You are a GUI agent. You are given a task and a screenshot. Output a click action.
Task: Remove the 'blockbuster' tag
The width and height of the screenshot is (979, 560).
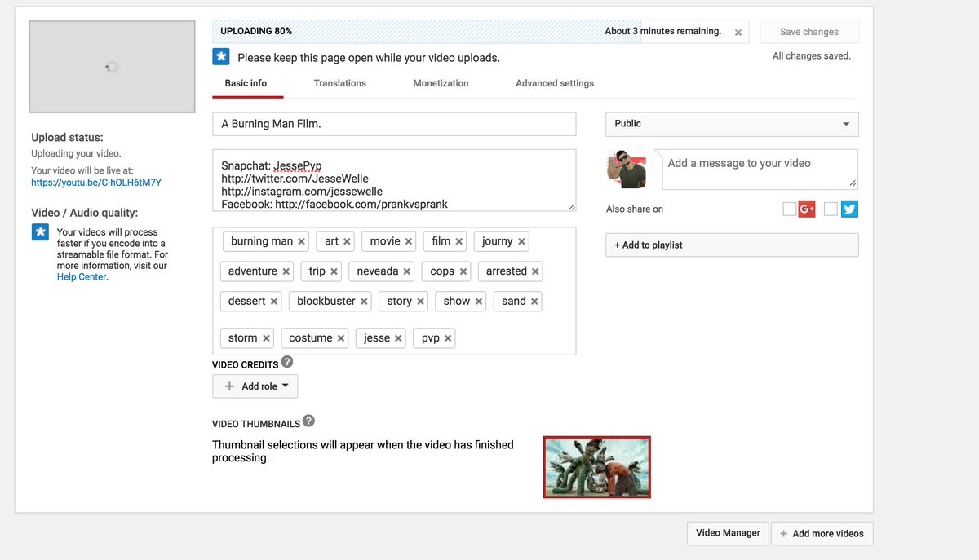(x=364, y=302)
